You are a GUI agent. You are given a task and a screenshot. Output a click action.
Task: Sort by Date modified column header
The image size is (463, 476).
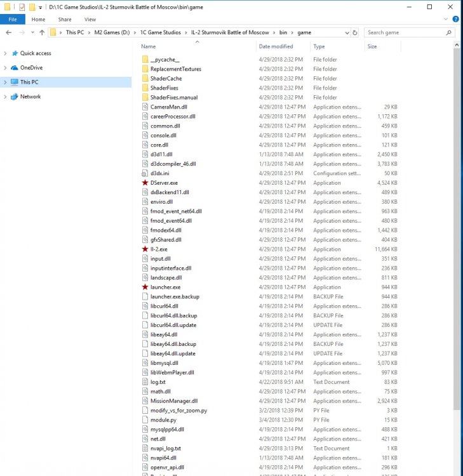click(276, 46)
